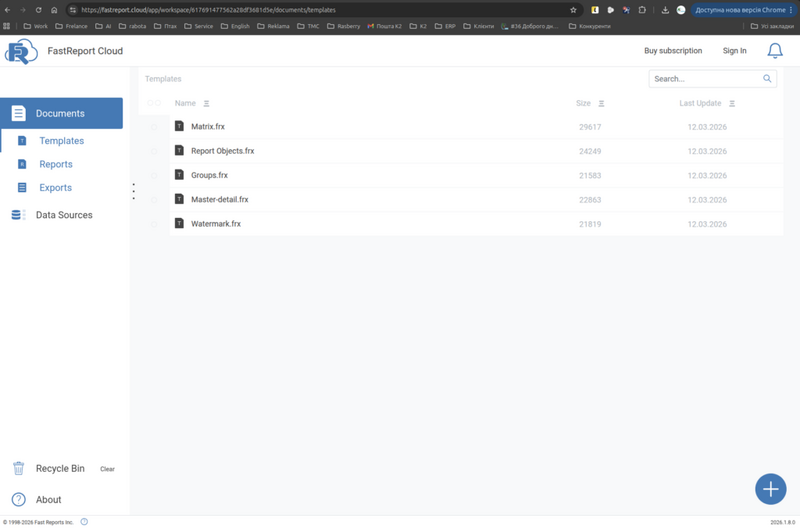The width and height of the screenshot is (800, 529).
Task: Select the Matrix.frx row checkbox
Action: [154, 127]
